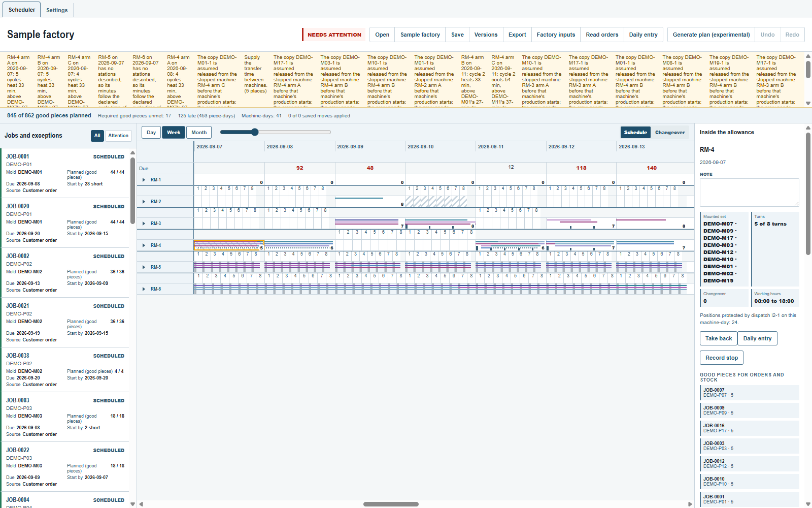Select job card JOB-0038

coord(65,370)
